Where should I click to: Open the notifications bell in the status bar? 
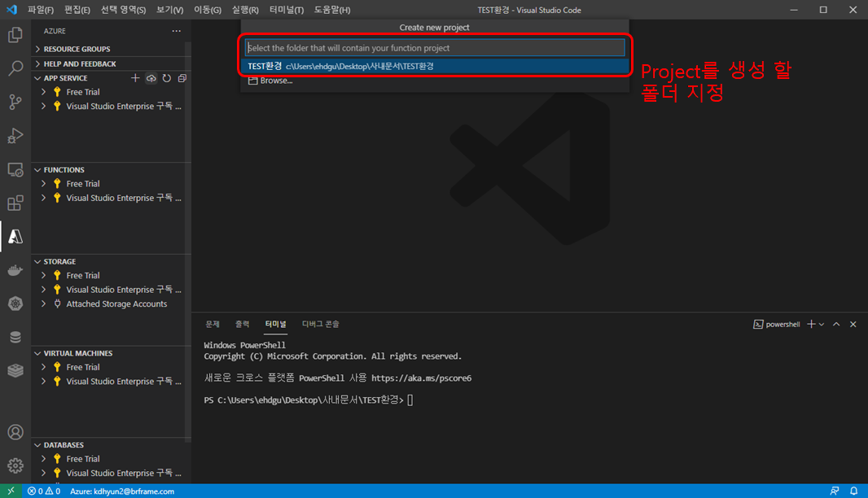tap(853, 491)
